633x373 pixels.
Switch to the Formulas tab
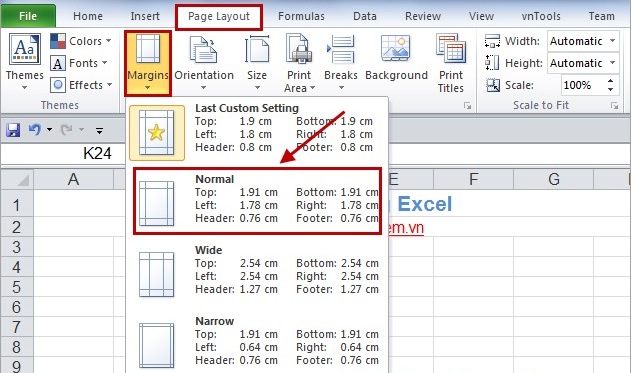tap(301, 16)
